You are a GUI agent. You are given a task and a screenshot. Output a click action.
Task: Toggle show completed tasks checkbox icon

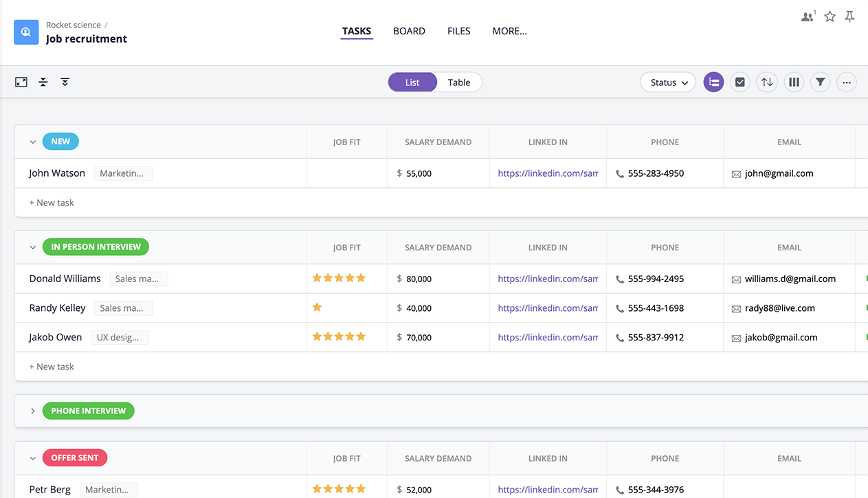point(740,83)
